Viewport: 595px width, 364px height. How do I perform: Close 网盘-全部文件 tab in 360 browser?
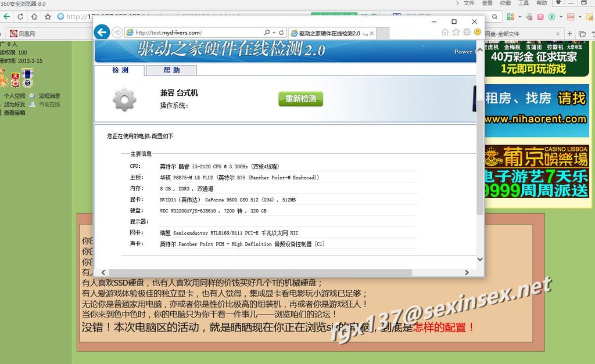557,34
